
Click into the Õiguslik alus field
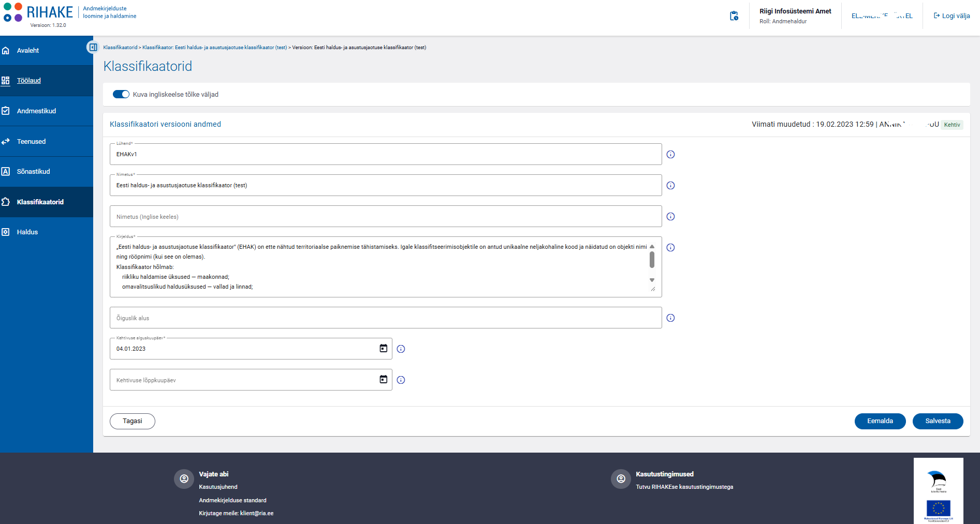[x=386, y=318]
